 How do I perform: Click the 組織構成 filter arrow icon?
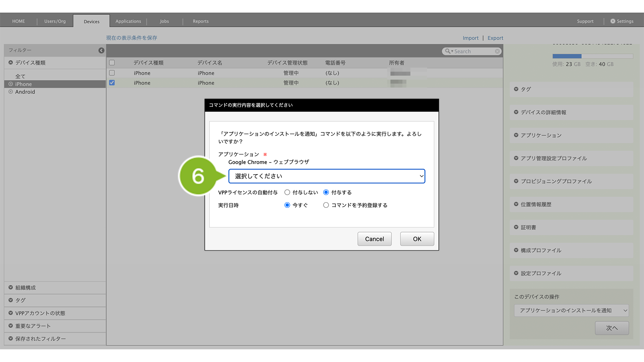11,287
